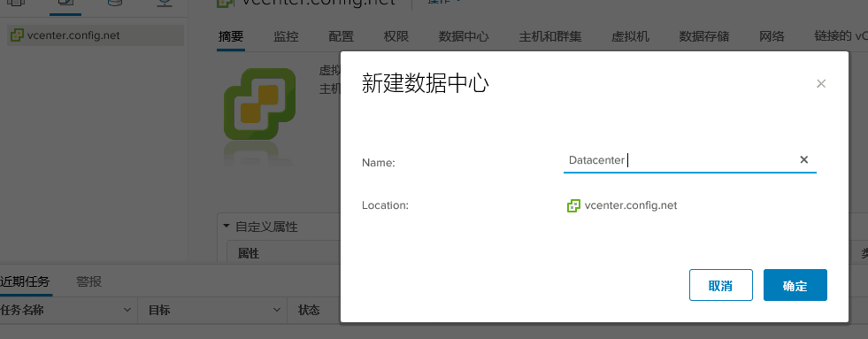Select the vcenter.config.net tree icon in sidebar
The width and height of the screenshot is (868, 339).
click(17, 35)
